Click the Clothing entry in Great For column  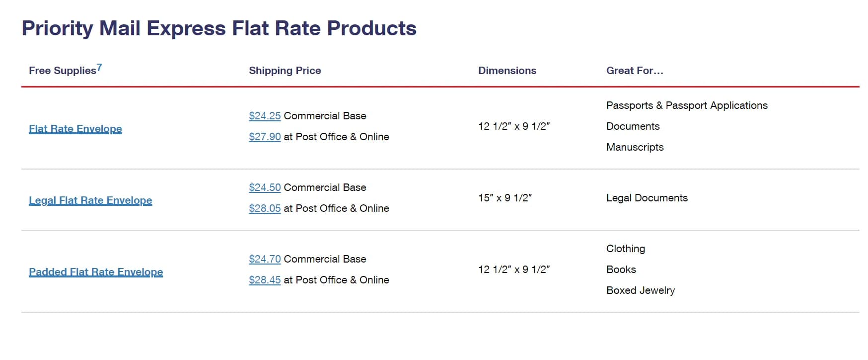tap(625, 248)
